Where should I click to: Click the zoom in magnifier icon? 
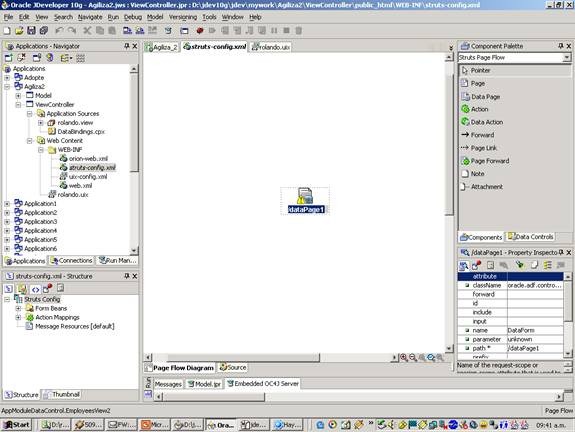tap(404, 357)
